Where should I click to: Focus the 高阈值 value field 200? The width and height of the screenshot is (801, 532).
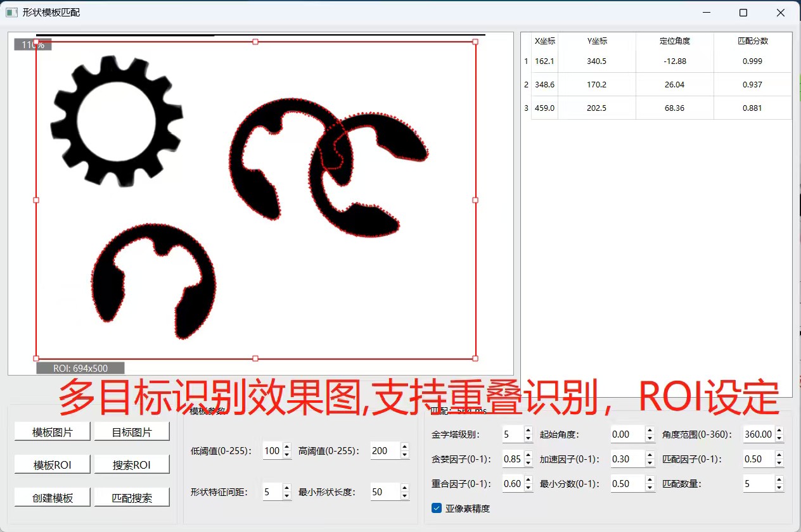pos(385,451)
